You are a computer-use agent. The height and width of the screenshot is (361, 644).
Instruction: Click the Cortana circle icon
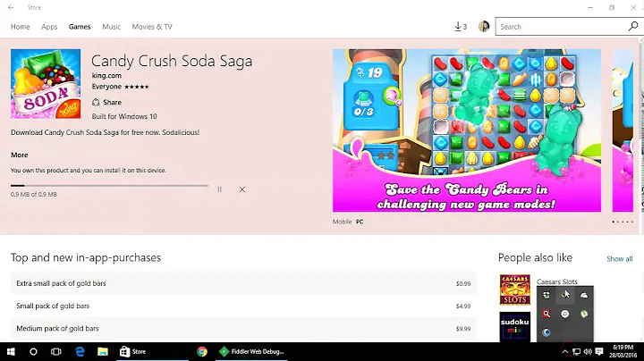click(33, 351)
